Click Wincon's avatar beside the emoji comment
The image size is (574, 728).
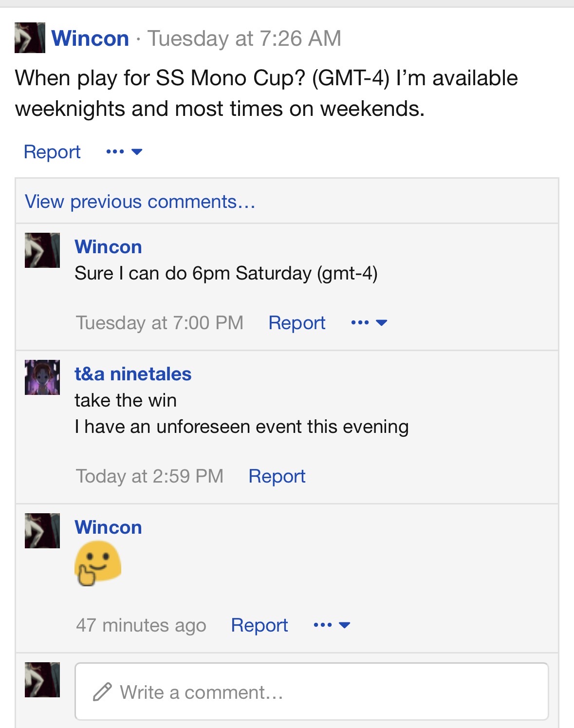(x=42, y=531)
